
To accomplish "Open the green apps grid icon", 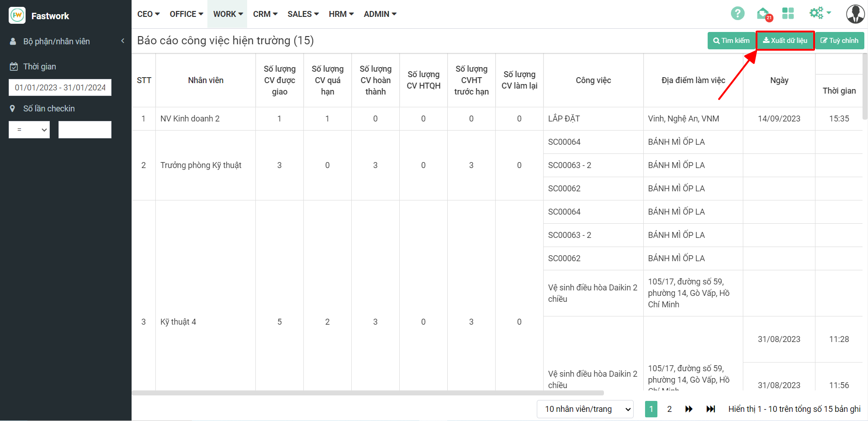I will coord(788,14).
